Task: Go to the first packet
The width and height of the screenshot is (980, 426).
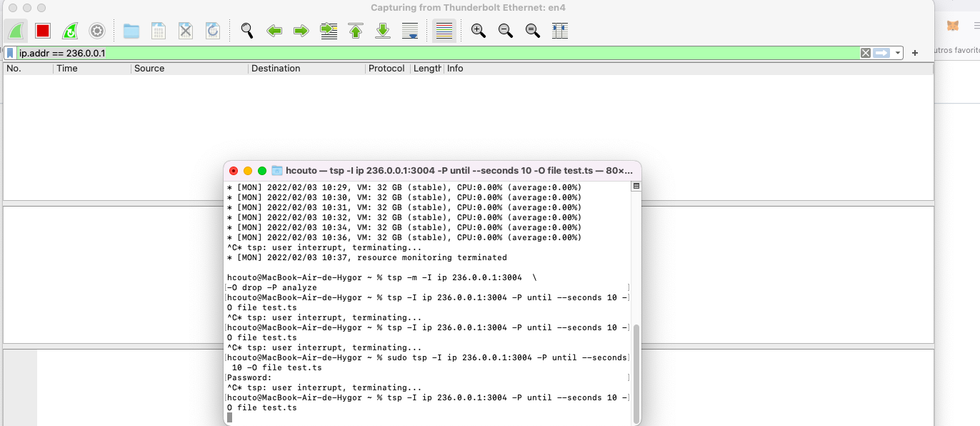Action: [355, 30]
